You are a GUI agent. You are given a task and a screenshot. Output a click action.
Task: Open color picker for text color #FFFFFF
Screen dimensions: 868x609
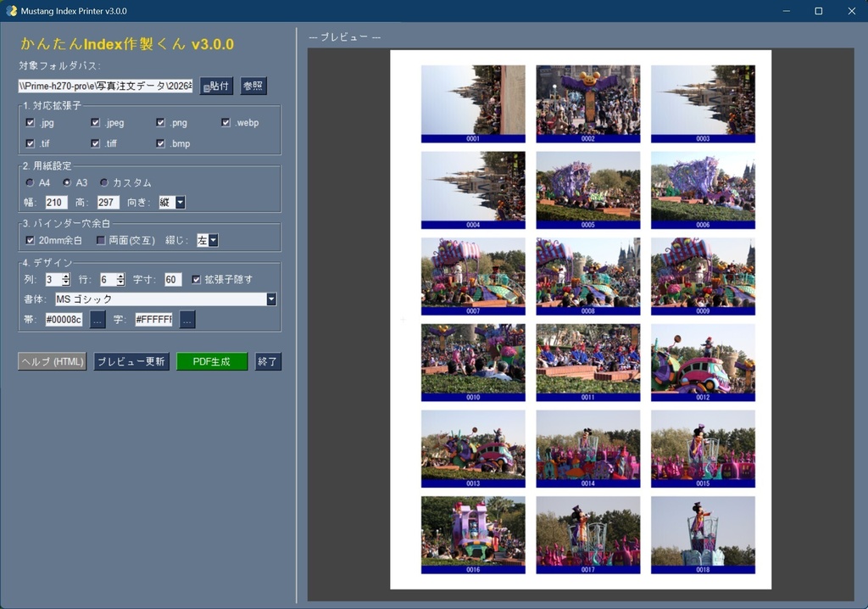(x=187, y=320)
